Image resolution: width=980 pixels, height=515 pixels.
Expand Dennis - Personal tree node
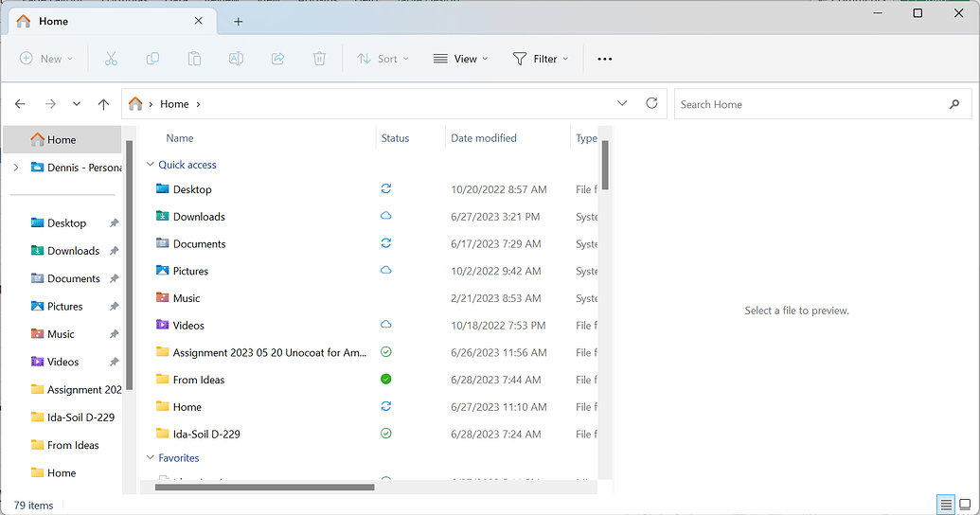coord(16,168)
